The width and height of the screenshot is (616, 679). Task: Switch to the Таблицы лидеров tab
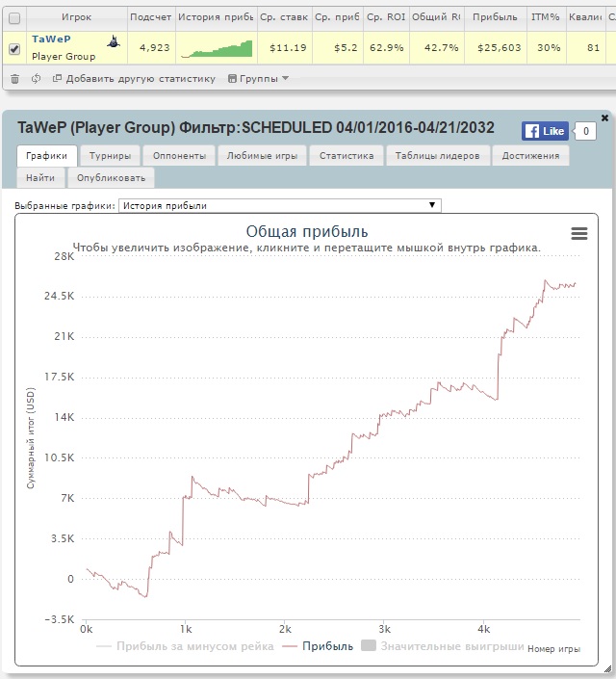click(437, 156)
